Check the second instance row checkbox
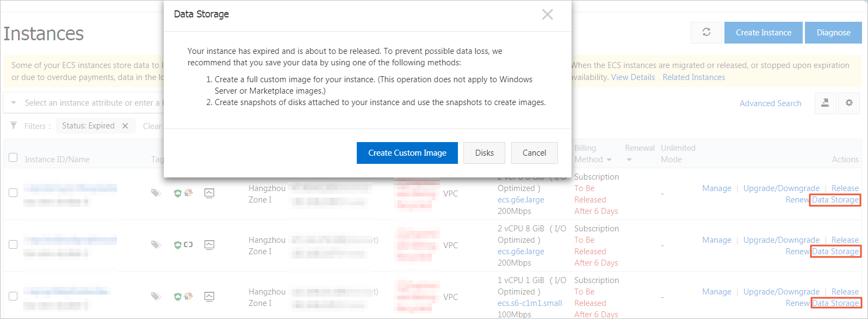The height and width of the screenshot is (319, 868). 13,244
